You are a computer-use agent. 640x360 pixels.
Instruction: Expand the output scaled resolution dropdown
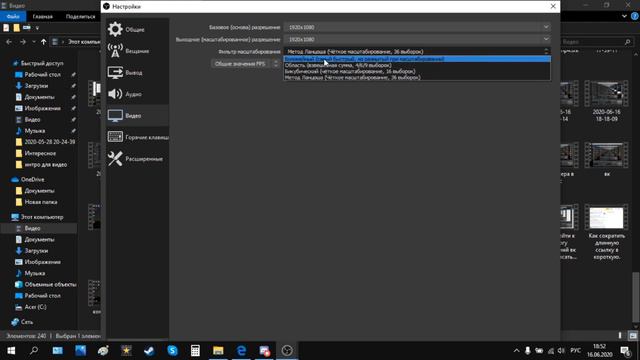pos(417,40)
